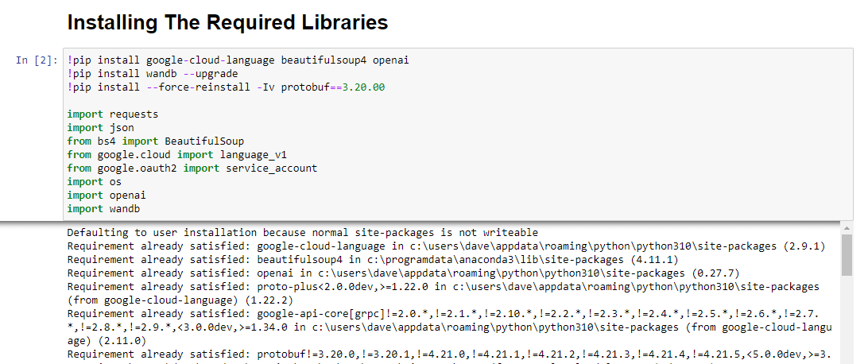Click the import wandb line
This screenshot has height=364, width=868.
(x=103, y=209)
